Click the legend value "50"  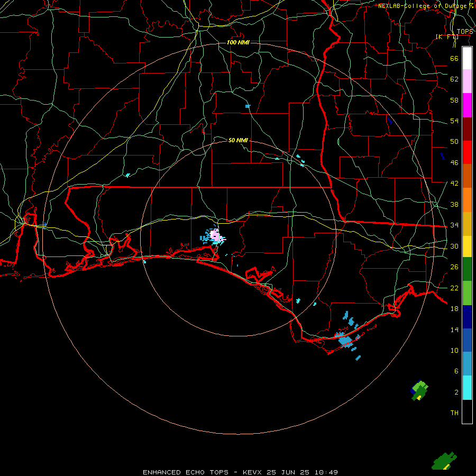point(454,141)
